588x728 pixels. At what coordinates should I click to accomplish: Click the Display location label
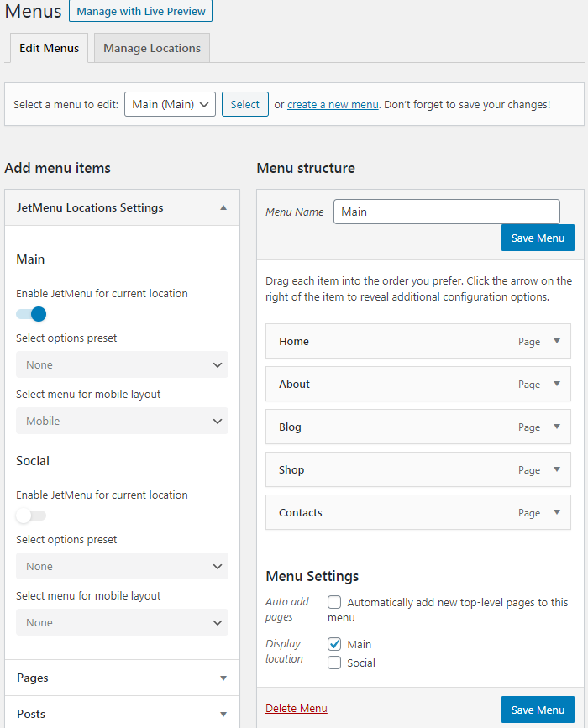coord(284,651)
